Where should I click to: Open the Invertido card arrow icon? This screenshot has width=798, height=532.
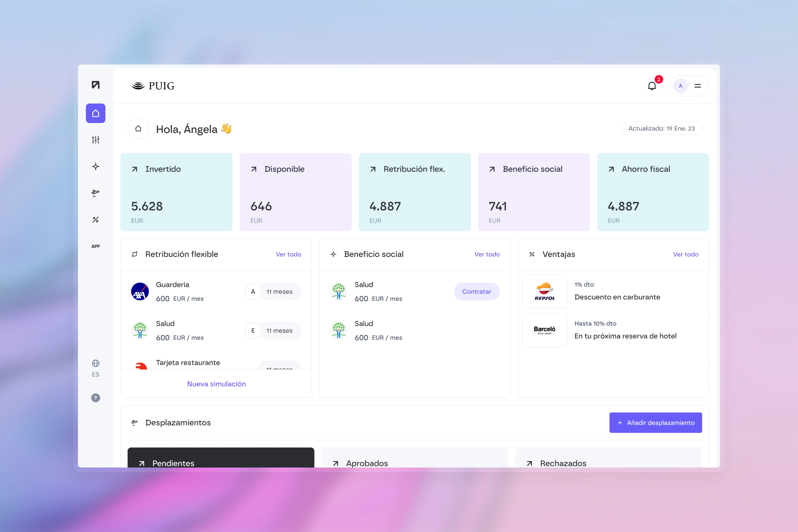click(135, 169)
